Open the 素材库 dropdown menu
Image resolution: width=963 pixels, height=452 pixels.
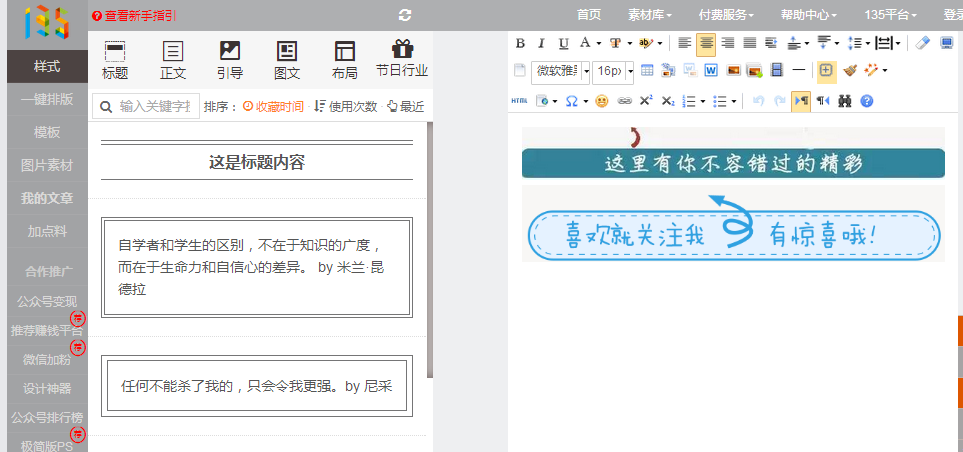649,15
